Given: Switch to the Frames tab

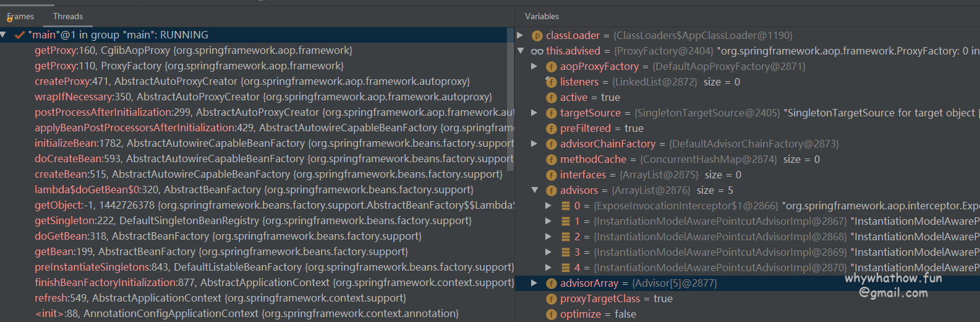Looking at the screenshot, I should (x=20, y=17).
